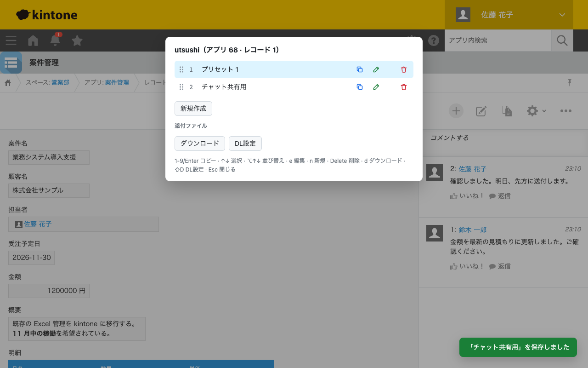
Task: Select the プリセット 1 row
Action: tap(294, 69)
